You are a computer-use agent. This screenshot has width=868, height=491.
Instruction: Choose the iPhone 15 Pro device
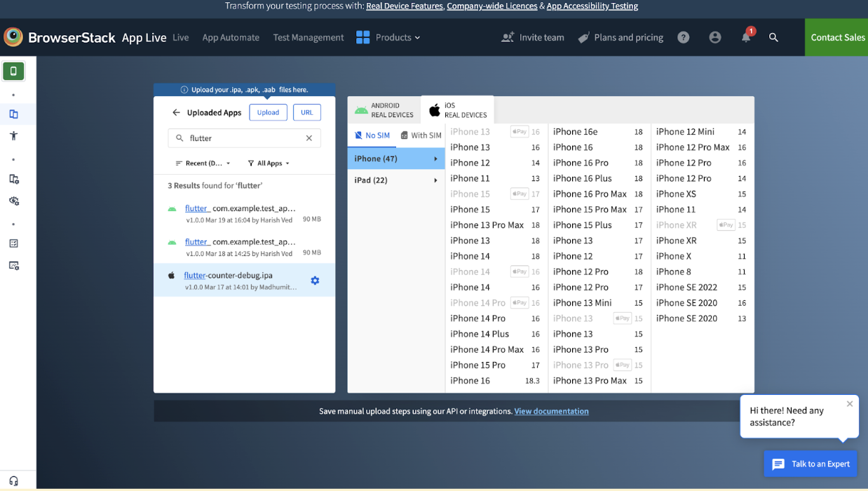(496, 365)
